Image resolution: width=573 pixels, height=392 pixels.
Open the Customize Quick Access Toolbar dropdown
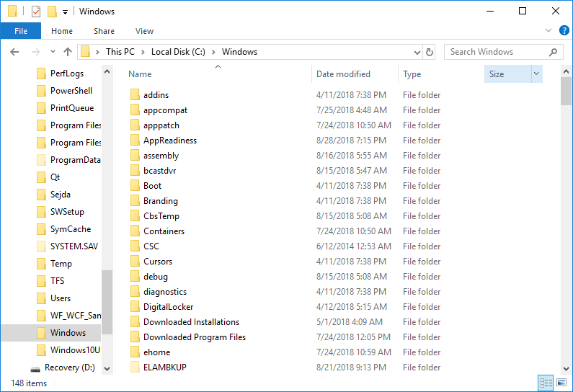click(x=65, y=12)
